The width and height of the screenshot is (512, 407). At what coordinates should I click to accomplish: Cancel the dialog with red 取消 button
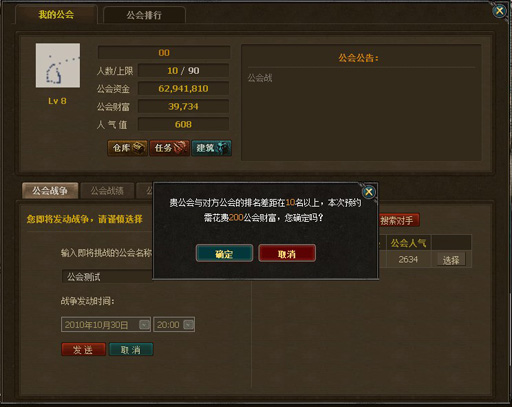coord(287,253)
